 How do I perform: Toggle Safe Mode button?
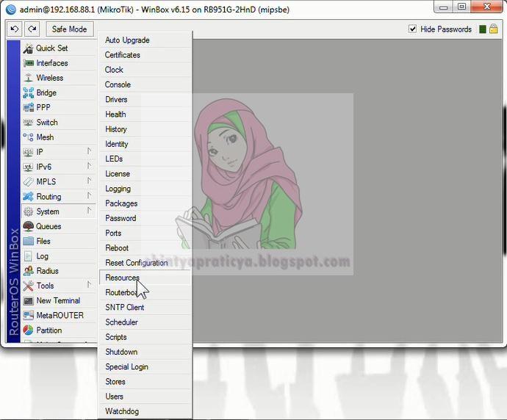click(70, 29)
